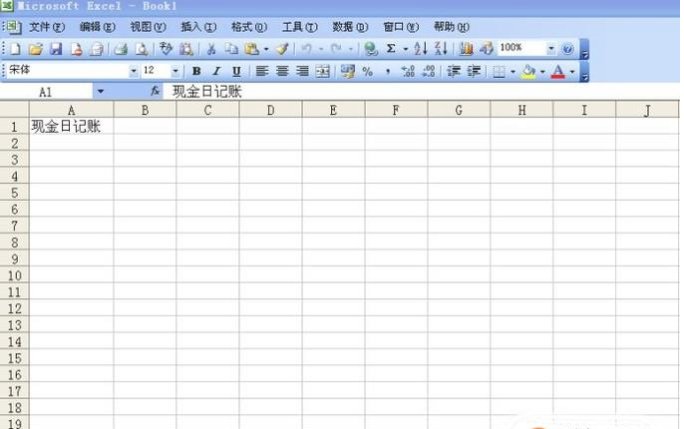
Task: Toggle italic formatting
Action: [216, 71]
